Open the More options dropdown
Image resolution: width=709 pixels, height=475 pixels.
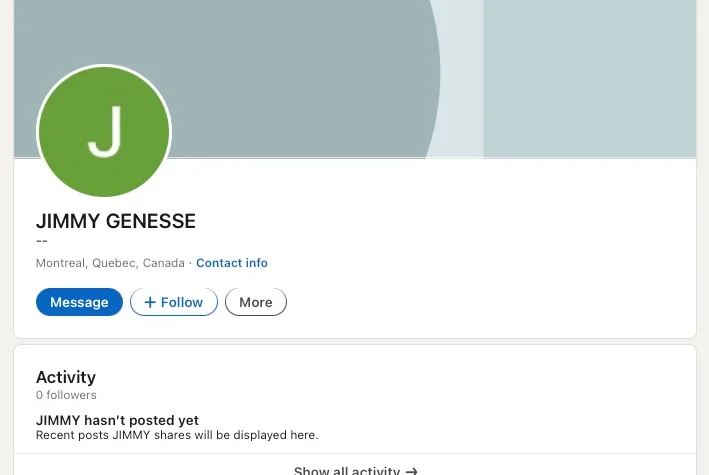pos(256,302)
